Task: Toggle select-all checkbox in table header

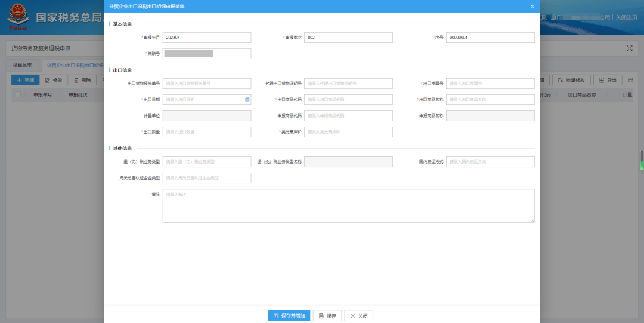Action: click(x=18, y=95)
